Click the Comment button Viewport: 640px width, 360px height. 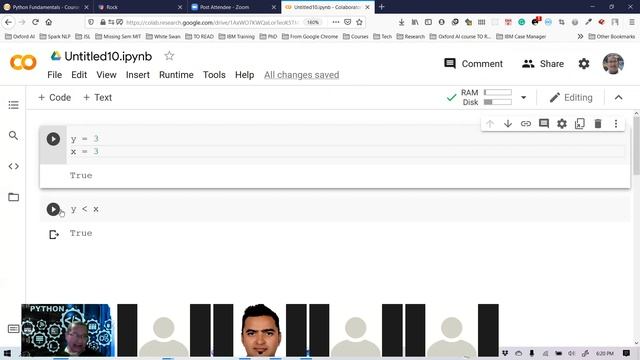[473, 64]
